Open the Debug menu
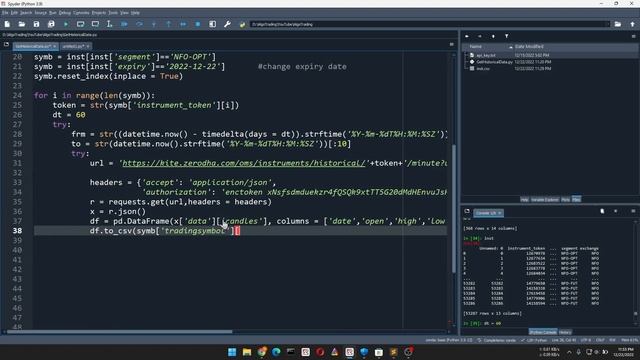 click(64, 13)
